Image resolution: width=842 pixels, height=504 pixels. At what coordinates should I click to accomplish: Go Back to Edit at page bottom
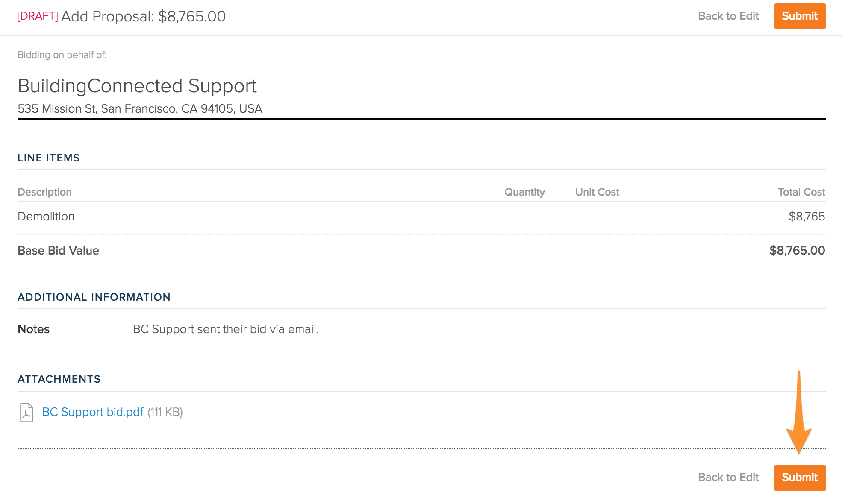point(728,478)
